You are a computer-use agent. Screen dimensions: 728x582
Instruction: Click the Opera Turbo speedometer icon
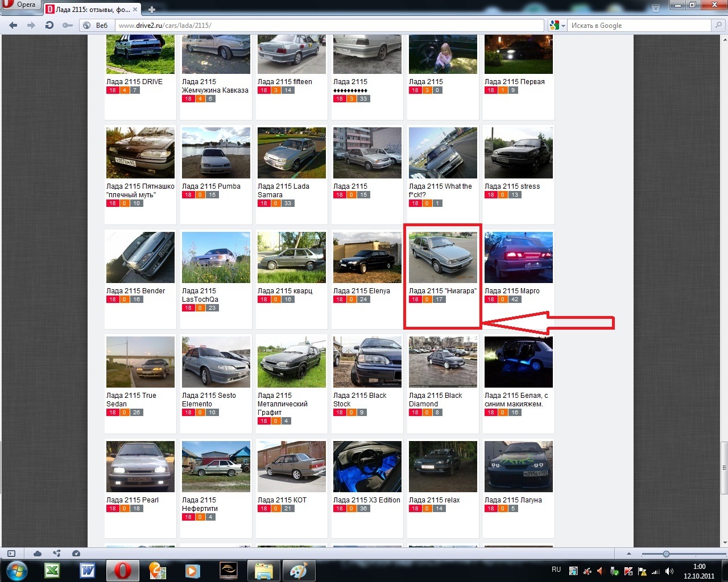pyautogui.click(x=76, y=554)
